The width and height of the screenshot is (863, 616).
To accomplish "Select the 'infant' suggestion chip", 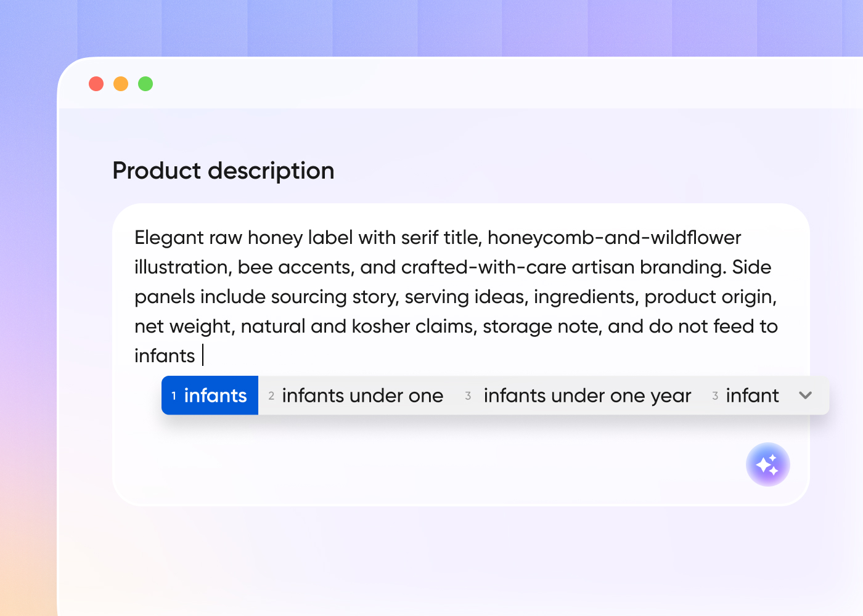I will (752, 395).
